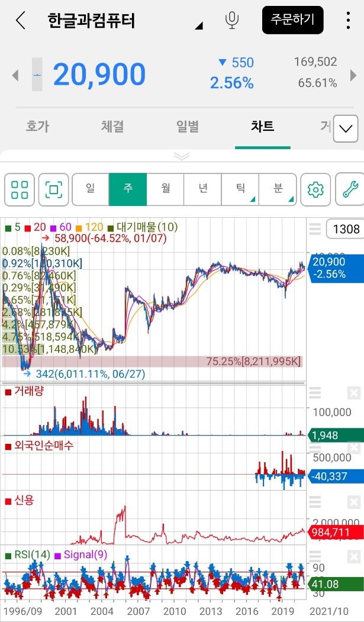Image resolution: width=364 pixels, height=622 pixels.
Task: Open RSI panel menu handle
Action: click(x=315, y=557)
